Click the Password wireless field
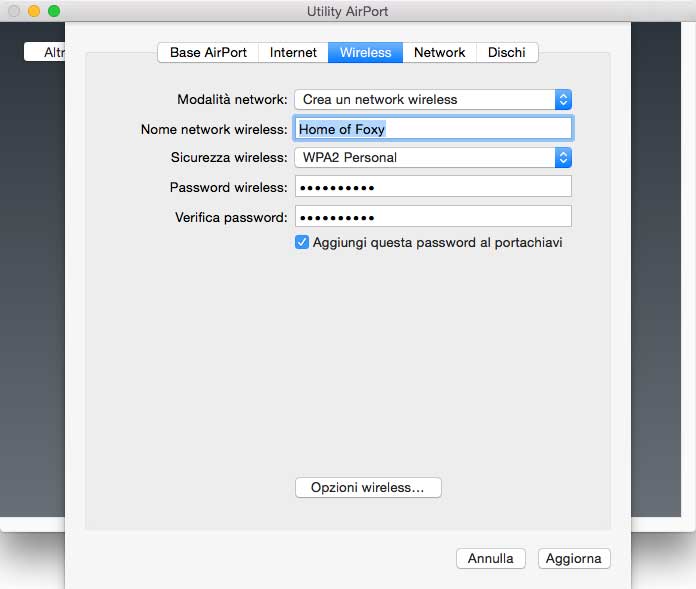Viewport: 696px width, 589px height. coord(433,187)
